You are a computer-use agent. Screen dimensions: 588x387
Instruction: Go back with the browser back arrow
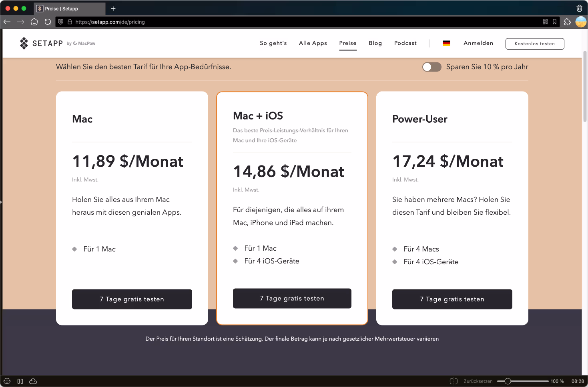[7, 22]
